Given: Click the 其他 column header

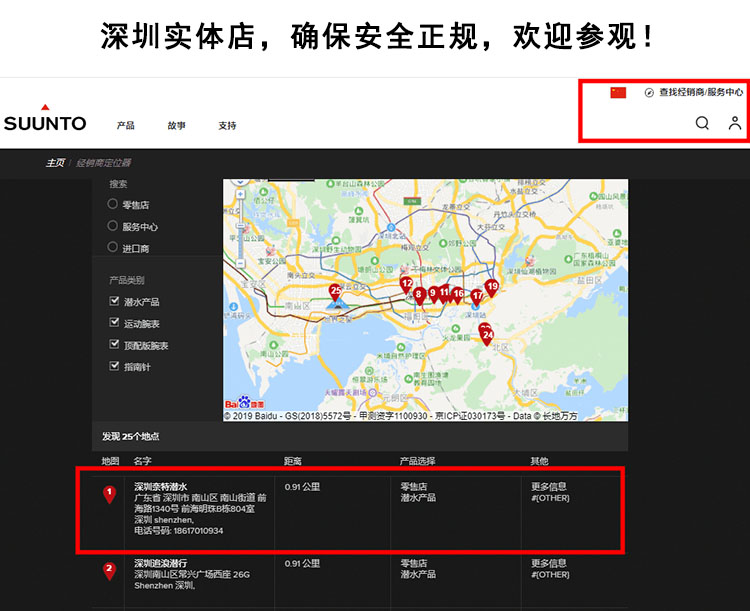Looking at the screenshot, I should click(540, 461).
